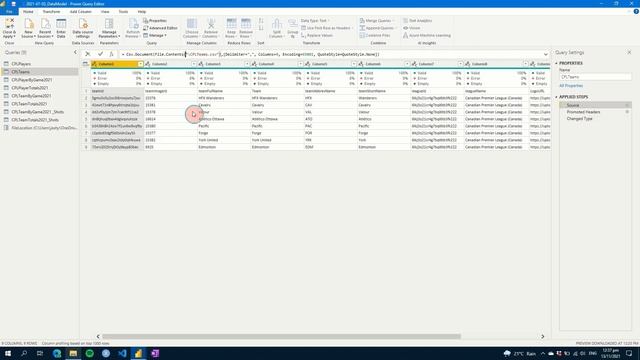The image size is (640, 360).
Task: Collapse the Queries pane
Action: pyautogui.click(x=75, y=52)
